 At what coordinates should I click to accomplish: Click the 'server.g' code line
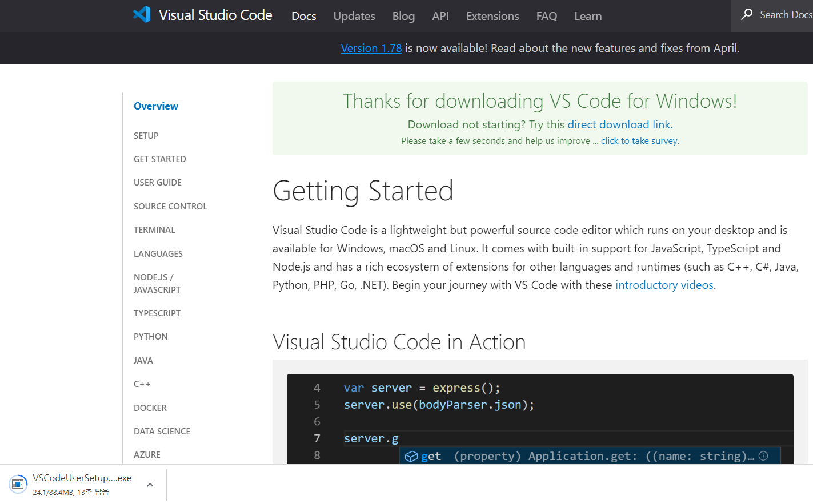(371, 438)
